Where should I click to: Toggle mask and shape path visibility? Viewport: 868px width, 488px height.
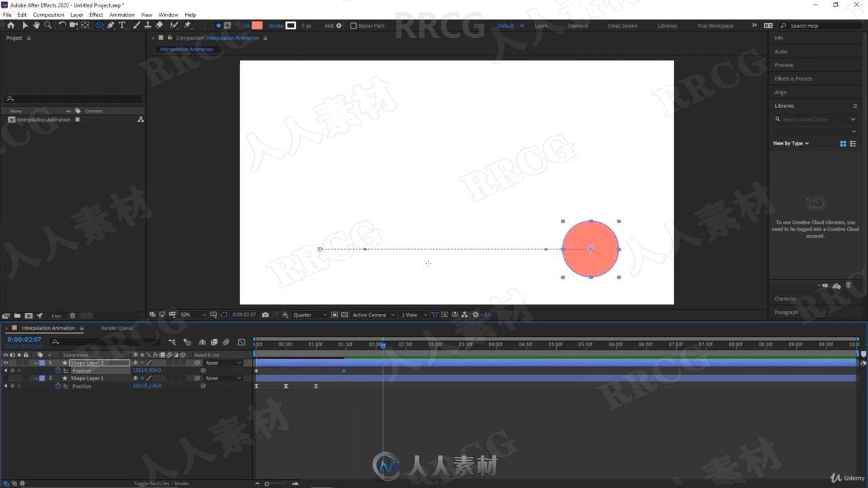tap(224, 314)
